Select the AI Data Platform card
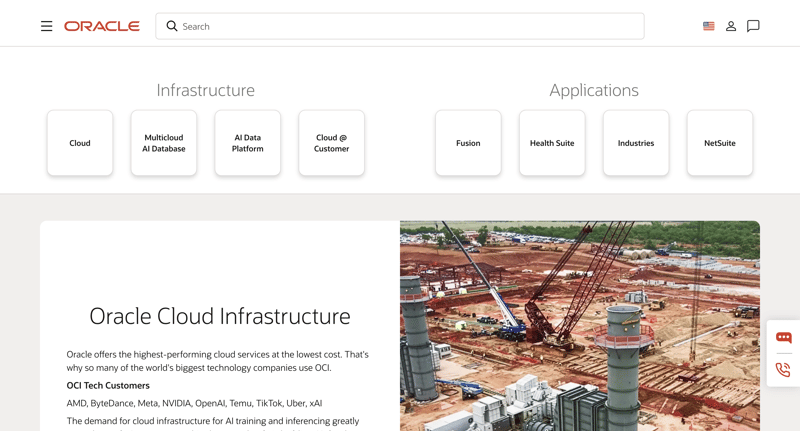The image size is (800, 431). pos(247,143)
